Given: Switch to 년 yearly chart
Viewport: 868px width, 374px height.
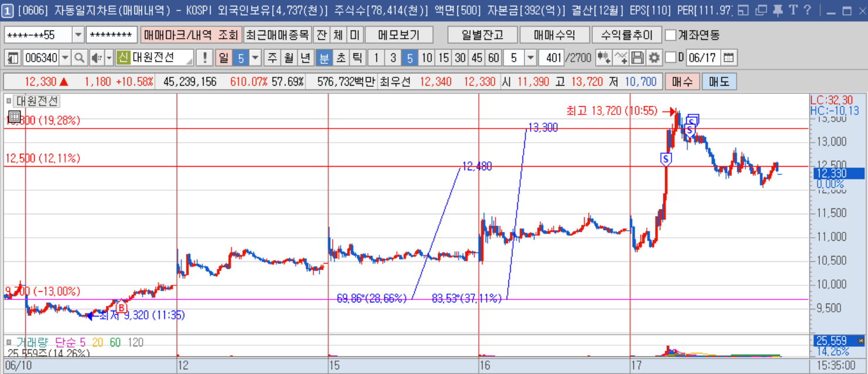Looking at the screenshot, I should [x=306, y=58].
